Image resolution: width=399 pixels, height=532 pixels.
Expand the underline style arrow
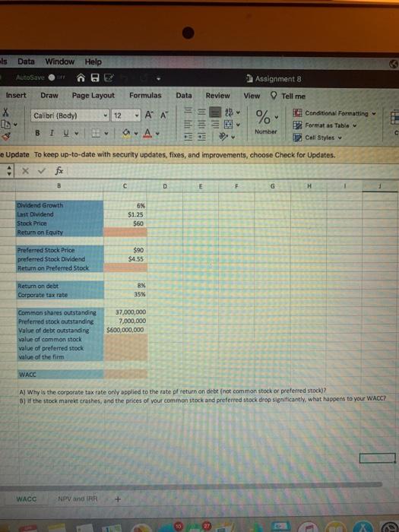click(x=76, y=133)
